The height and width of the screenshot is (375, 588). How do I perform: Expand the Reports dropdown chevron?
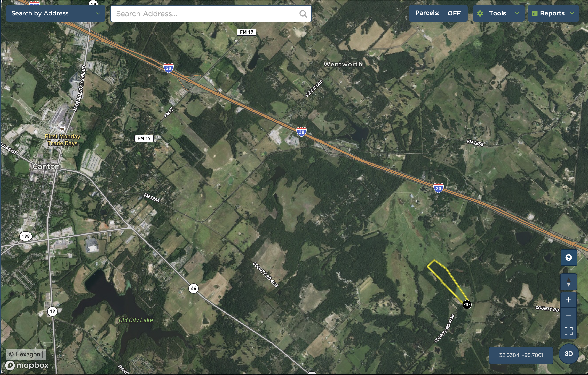[x=572, y=13]
